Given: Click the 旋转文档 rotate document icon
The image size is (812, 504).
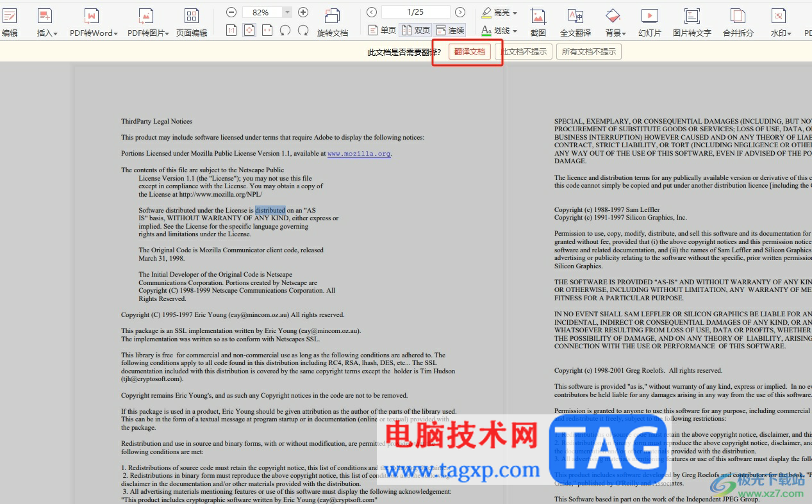Looking at the screenshot, I should point(333,17).
